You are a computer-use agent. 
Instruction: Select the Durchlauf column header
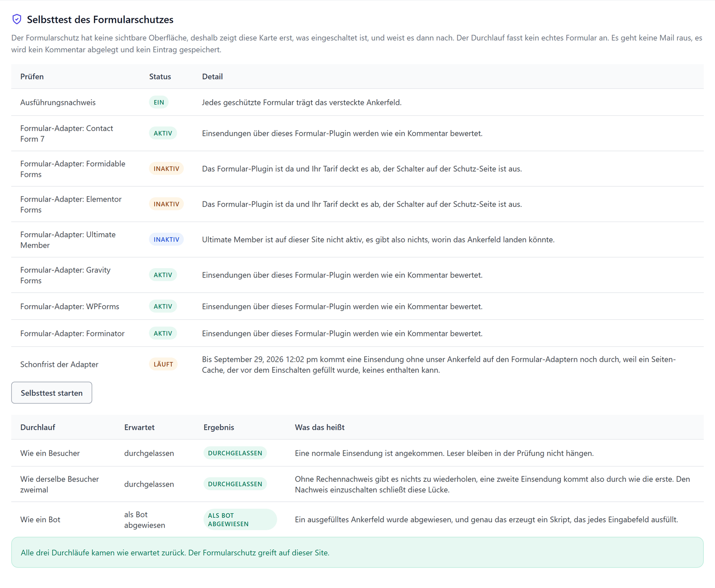(x=38, y=427)
